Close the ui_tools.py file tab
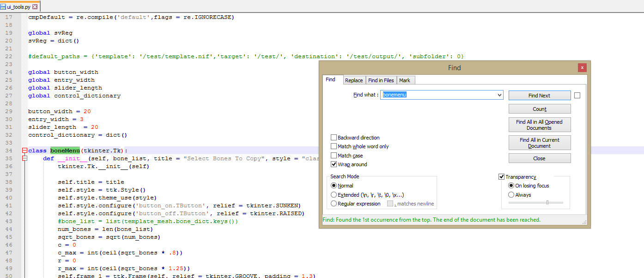Viewport: 644px width, 278px height. point(35,7)
